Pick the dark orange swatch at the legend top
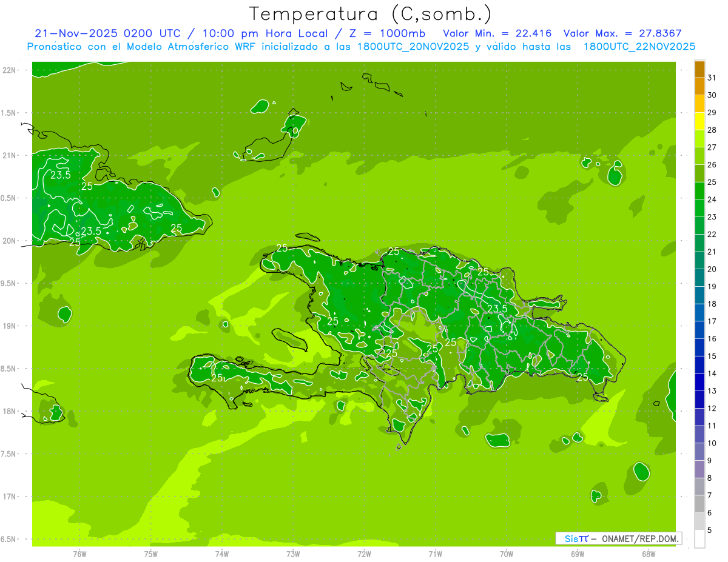 click(x=699, y=69)
